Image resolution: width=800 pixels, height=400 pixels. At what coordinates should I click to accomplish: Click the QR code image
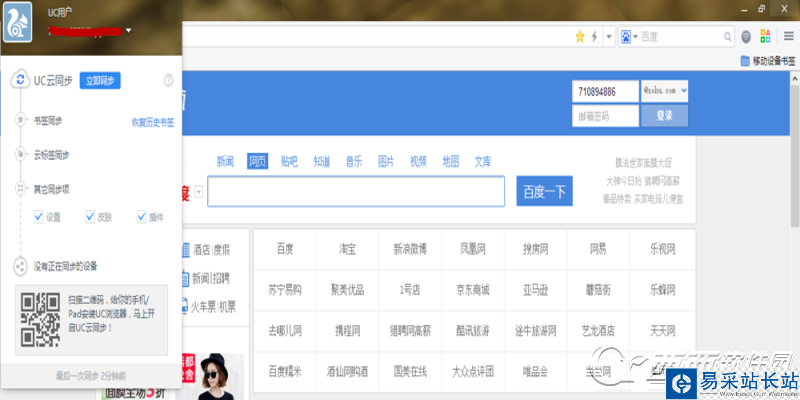40,320
